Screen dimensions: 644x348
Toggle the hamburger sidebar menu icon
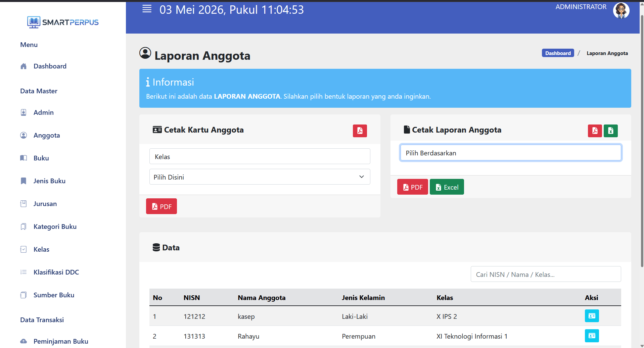click(x=147, y=9)
